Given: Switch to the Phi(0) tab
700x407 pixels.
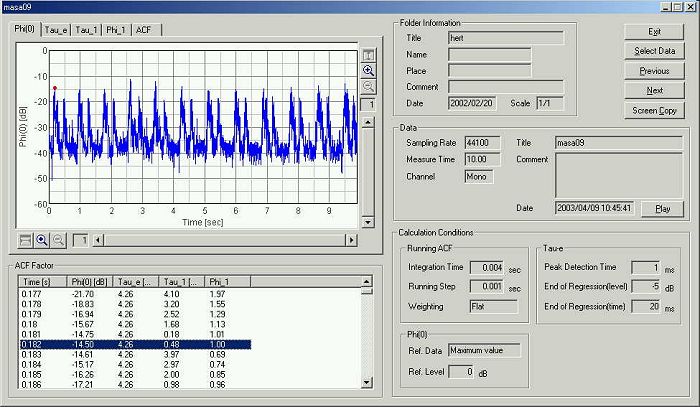Looking at the screenshot, I should coord(25,29).
